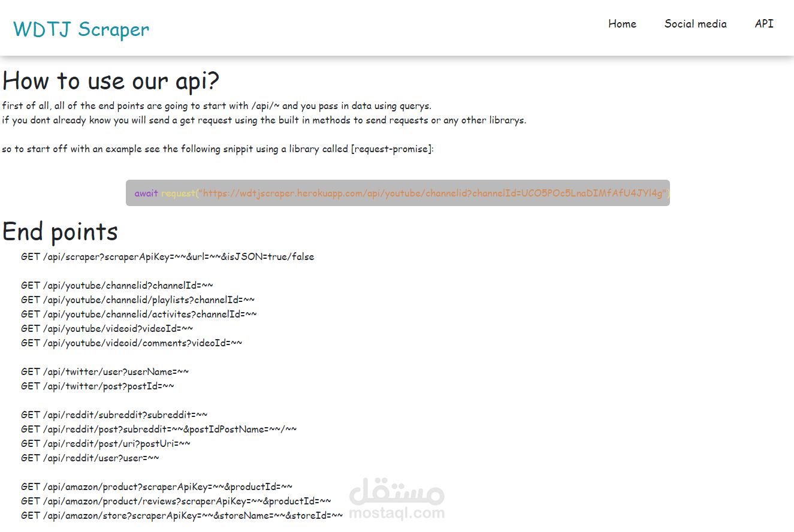Select the GET /api/twitter/user endpoint
The image size is (794, 532).
coord(105,372)
